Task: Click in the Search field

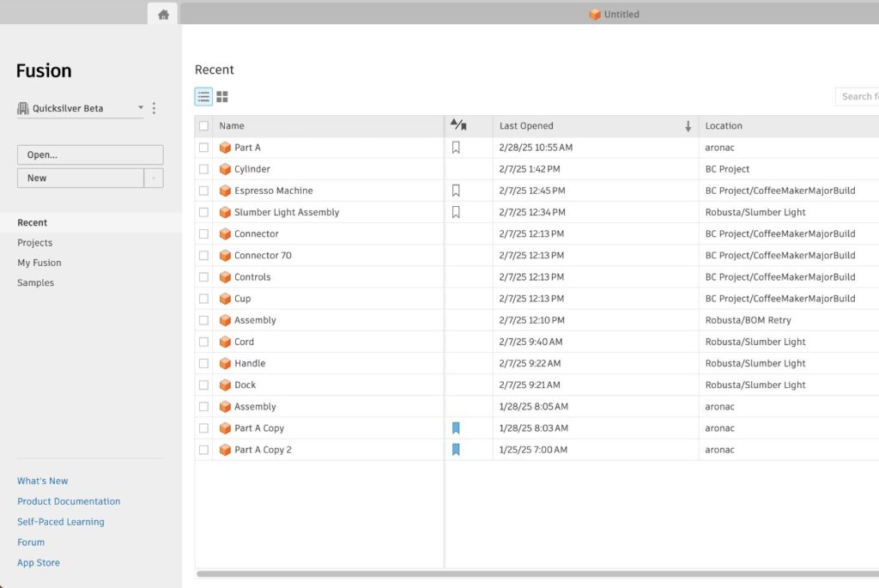Action: [x=857, y=96]
